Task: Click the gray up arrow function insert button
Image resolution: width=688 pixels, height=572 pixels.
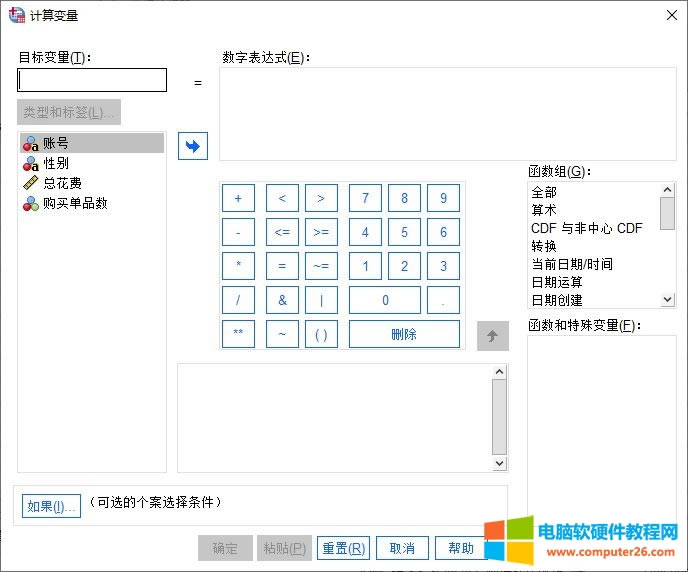Action: [x=493, y=336]
